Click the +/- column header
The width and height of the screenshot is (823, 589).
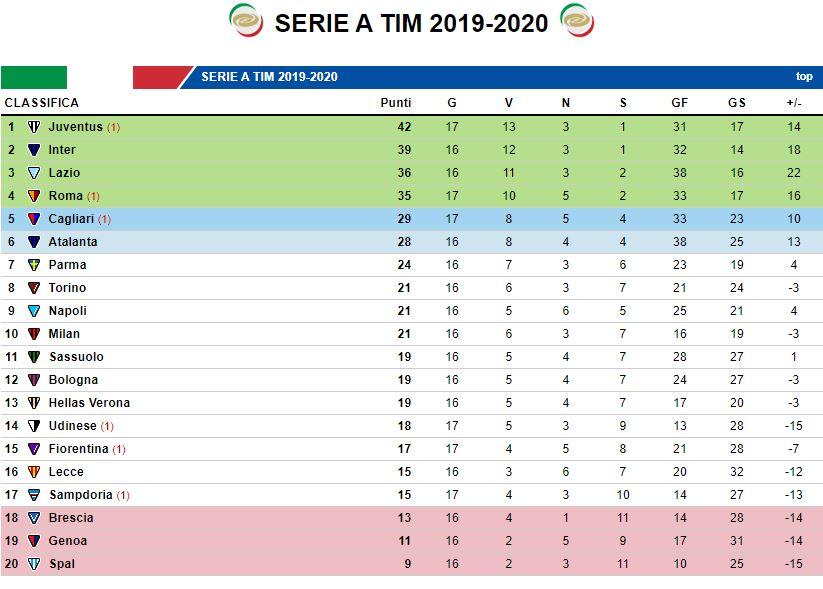coord(794,103)
